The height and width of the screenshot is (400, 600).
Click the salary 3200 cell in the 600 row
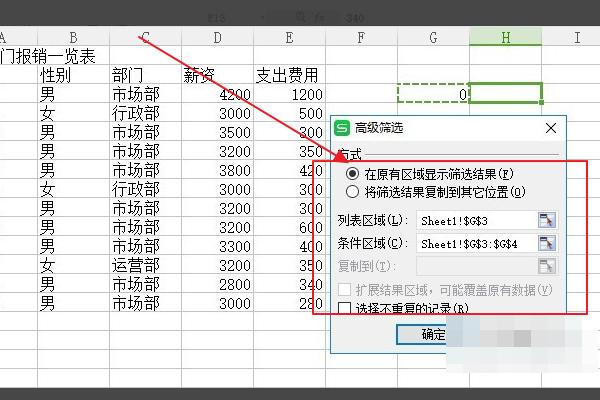pos(217,227)
